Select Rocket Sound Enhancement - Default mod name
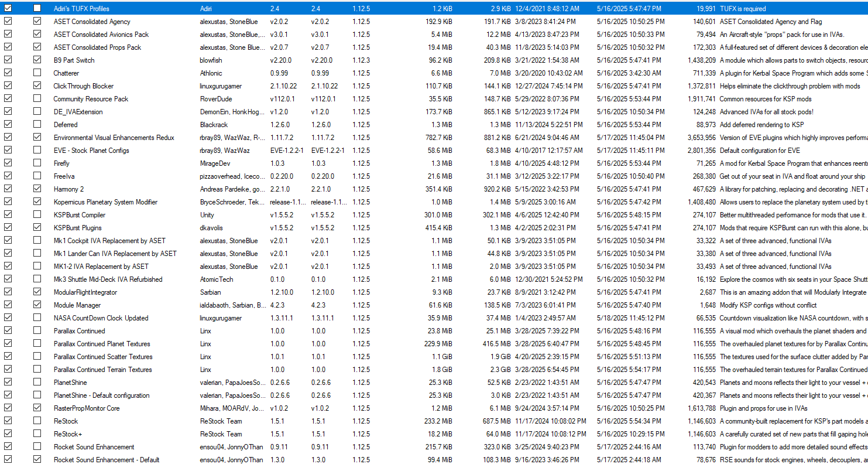The image size is (868, 464). [107, 460]
